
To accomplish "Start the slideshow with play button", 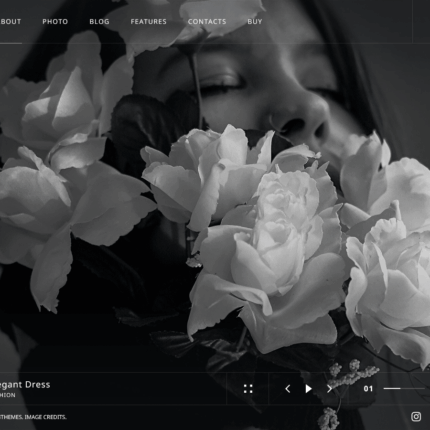I will click(x=308, y=389).
